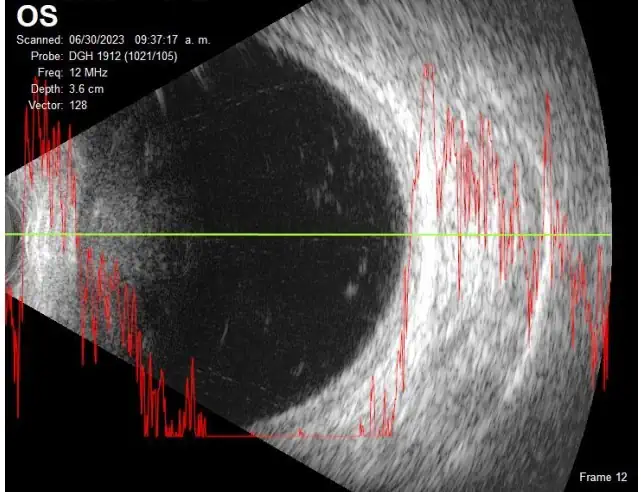
Task: Click the OS eye laterality label
Action: point(37,16)
